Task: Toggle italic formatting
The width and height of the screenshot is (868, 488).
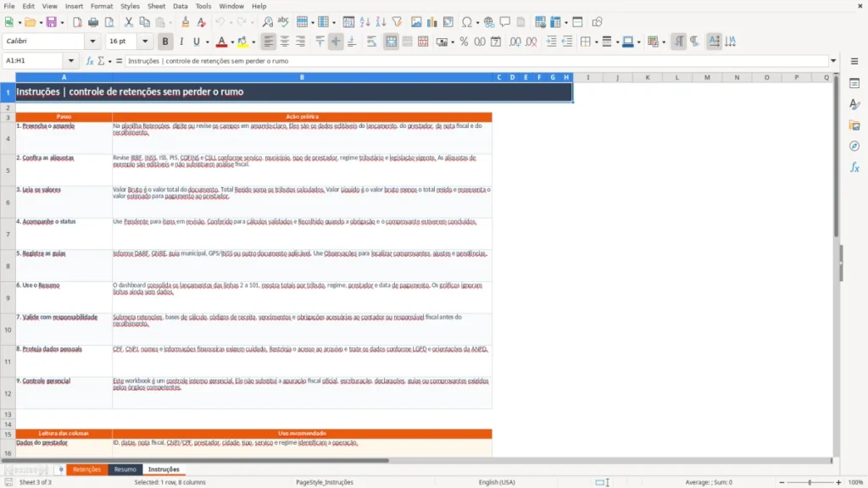Action: (181, 42)
